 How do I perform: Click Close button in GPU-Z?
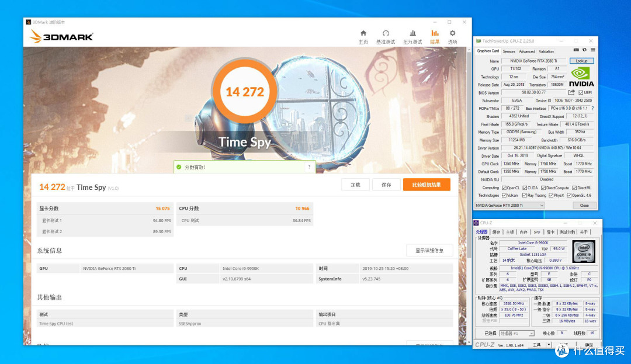[x=584, y=206]
